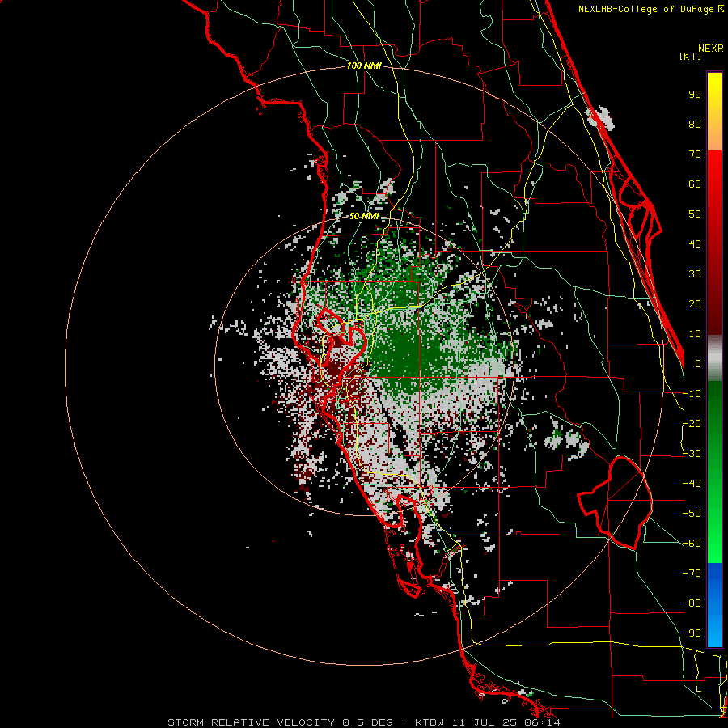The image size is (728, 728).
Task: Click the -20 legend value
Action: 692,424
